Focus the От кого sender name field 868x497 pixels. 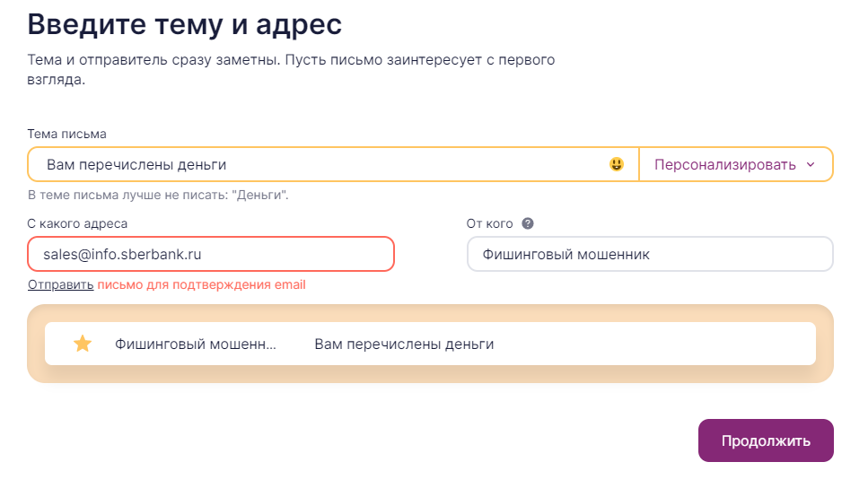650,254
